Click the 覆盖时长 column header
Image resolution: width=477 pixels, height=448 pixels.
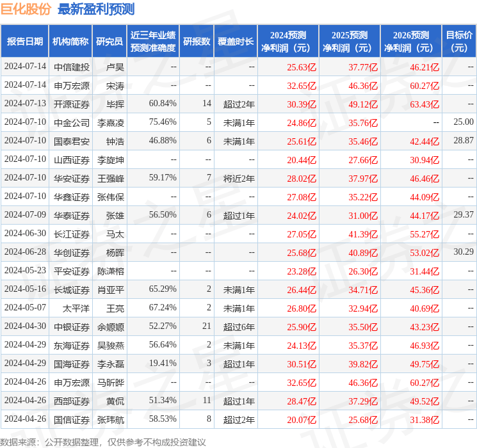236,42
